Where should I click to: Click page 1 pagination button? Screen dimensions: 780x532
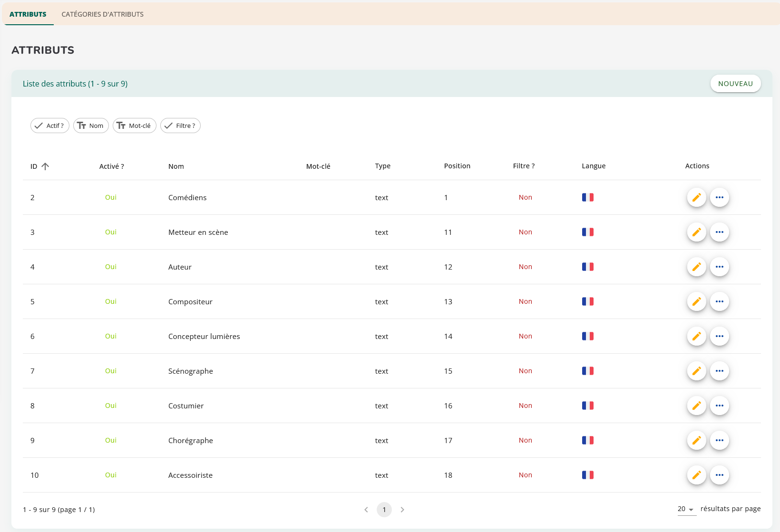pyautogui.click(x=384, y=510)
